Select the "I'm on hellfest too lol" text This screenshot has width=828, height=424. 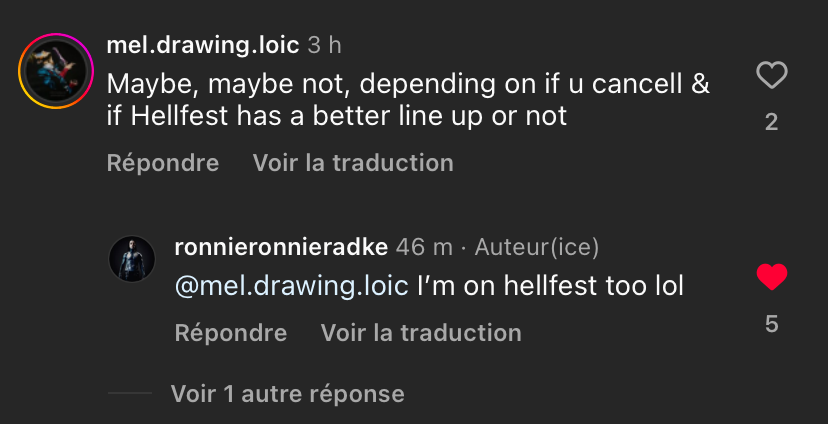550,286
